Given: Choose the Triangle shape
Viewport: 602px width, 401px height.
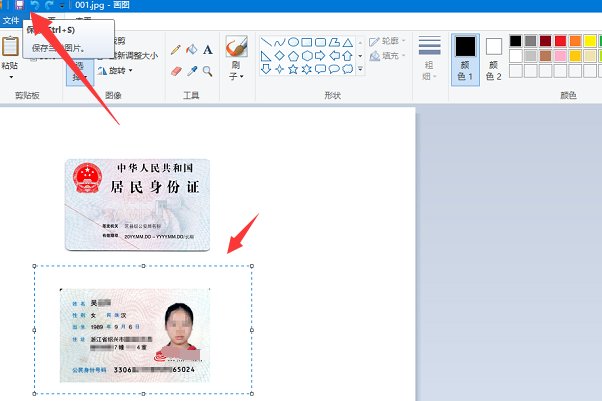Looking at the screenshot, I should coord(347,42).
